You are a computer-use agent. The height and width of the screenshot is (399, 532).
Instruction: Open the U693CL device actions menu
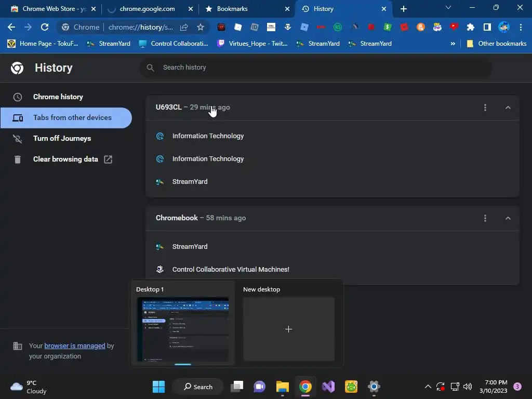(x=485, y=108)
